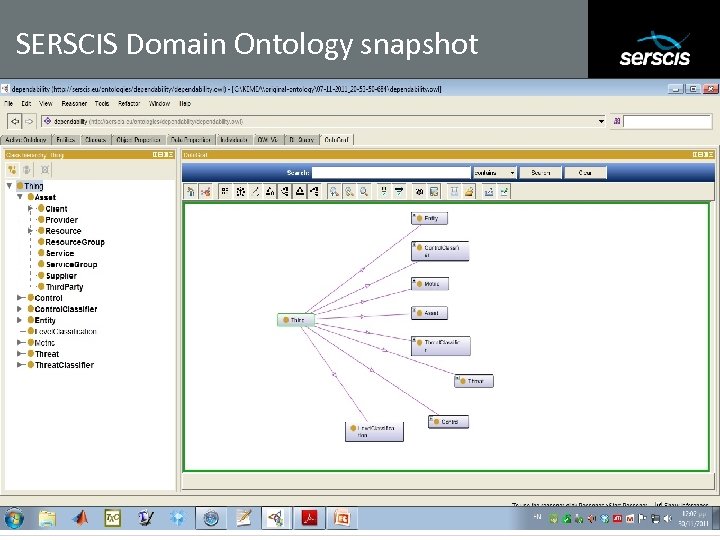Apply the radial layout icon

click(x=240, y=192)
